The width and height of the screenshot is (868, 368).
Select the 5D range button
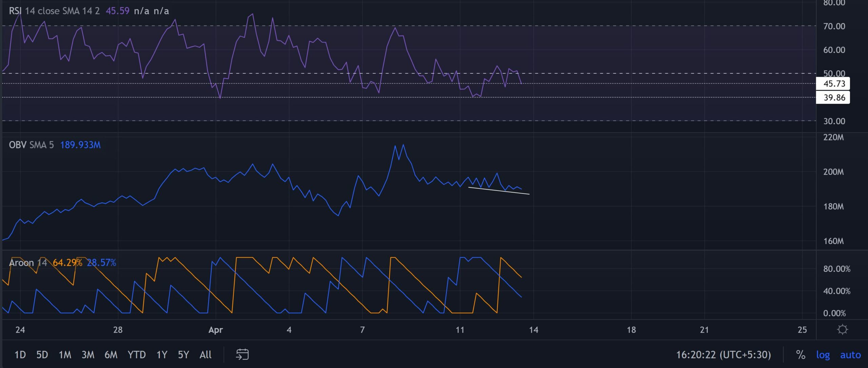coord(42,355)
